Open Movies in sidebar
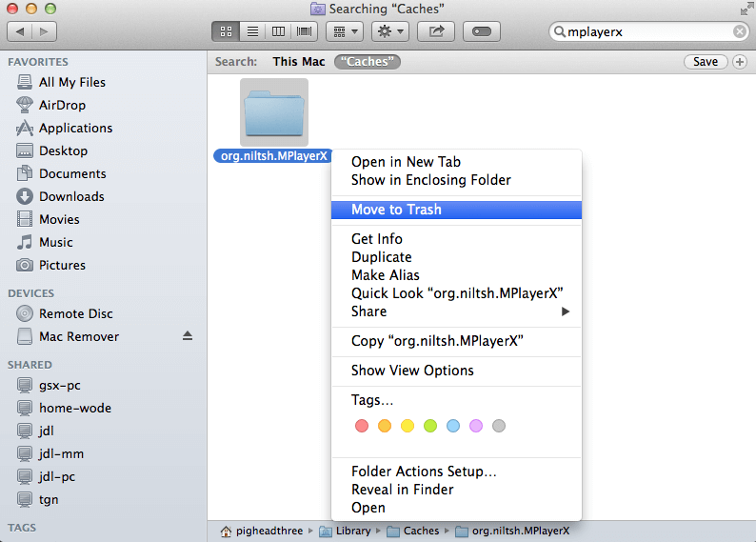Screen dimensions: 756x542 tap(59, 219)
